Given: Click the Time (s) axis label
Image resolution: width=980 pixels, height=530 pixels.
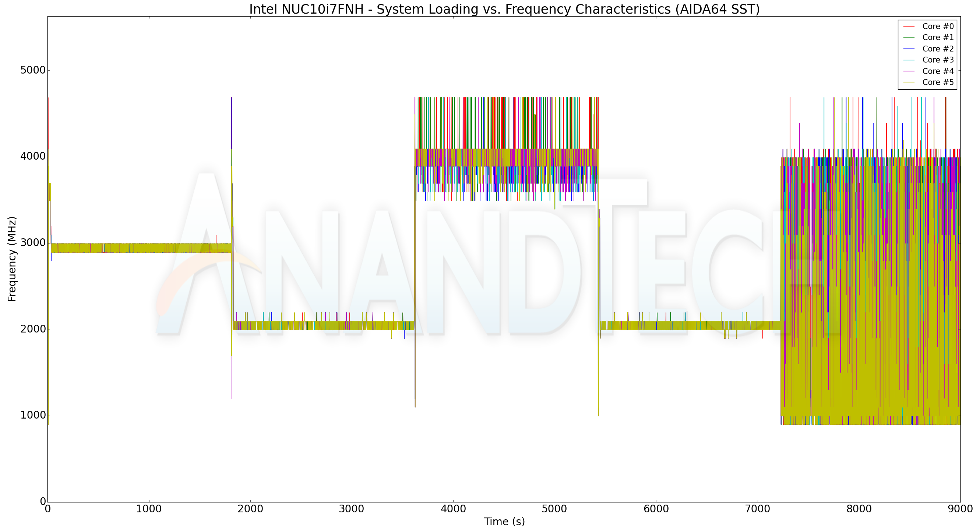Looking at the screenshot, I should pos(504,522).
